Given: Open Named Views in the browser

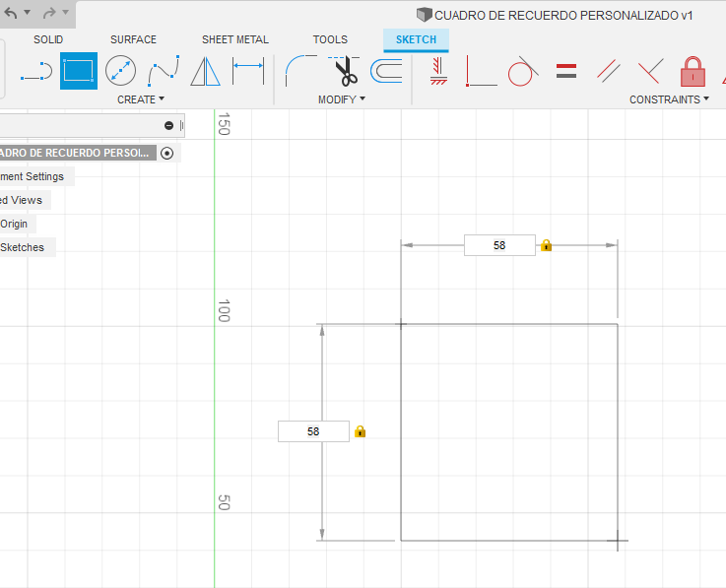Looking at the screenshot, I should pyautogui.click(x=22, y=200).
